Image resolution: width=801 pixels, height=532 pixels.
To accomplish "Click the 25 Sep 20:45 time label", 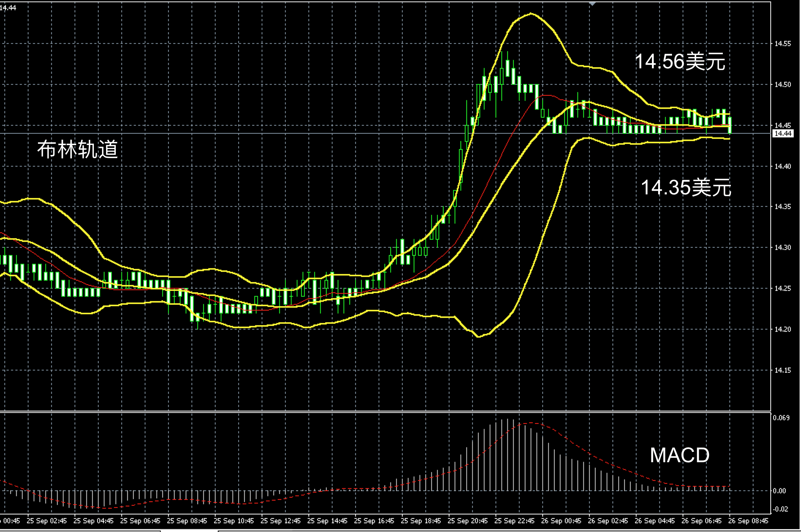I will 468,521.
